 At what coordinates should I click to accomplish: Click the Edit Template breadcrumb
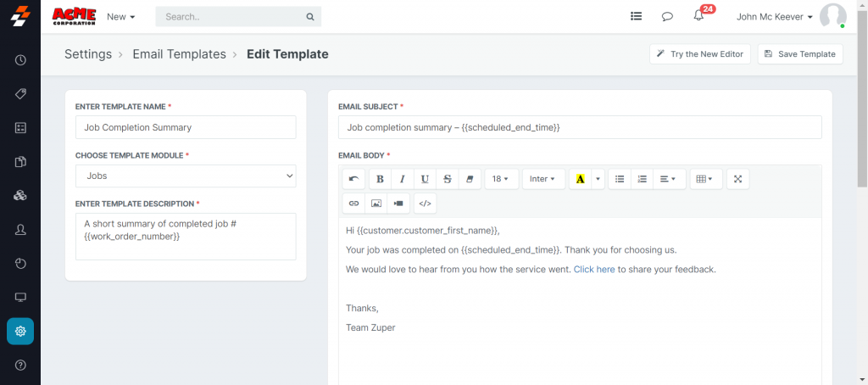click(x=287, y=54)
